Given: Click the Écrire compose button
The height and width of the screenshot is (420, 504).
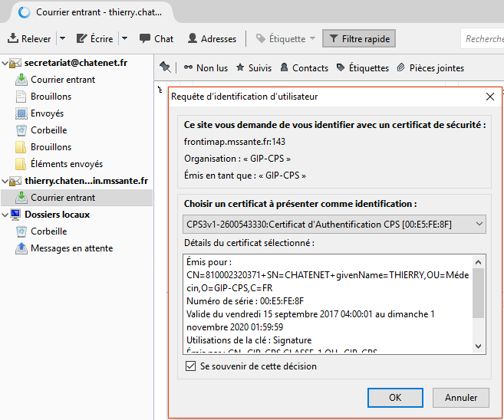Looking at the screenshot, I should point(94,38).
